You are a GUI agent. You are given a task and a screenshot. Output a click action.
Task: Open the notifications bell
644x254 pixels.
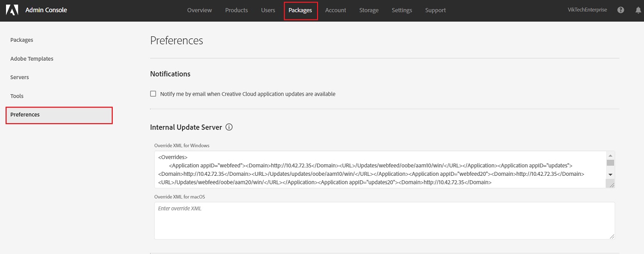pos(638,10)
